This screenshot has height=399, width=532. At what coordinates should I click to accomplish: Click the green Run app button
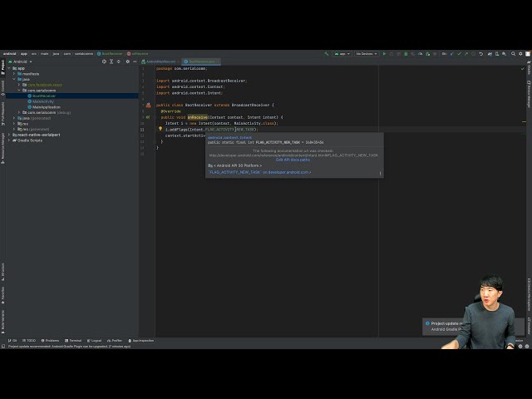tap(384, 53)
